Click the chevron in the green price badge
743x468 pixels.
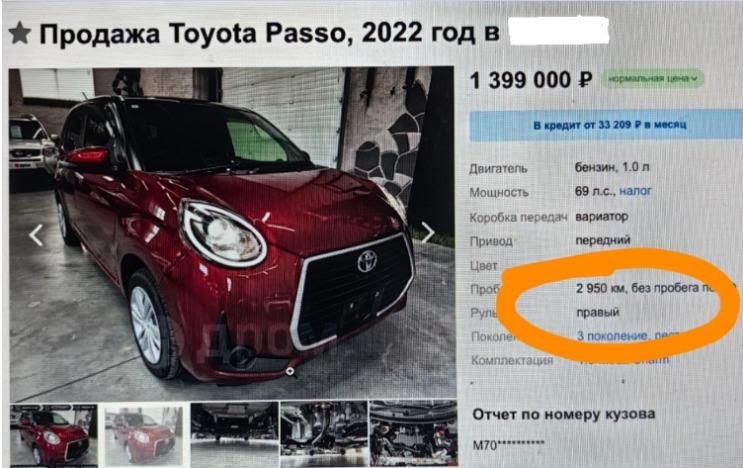694,79
